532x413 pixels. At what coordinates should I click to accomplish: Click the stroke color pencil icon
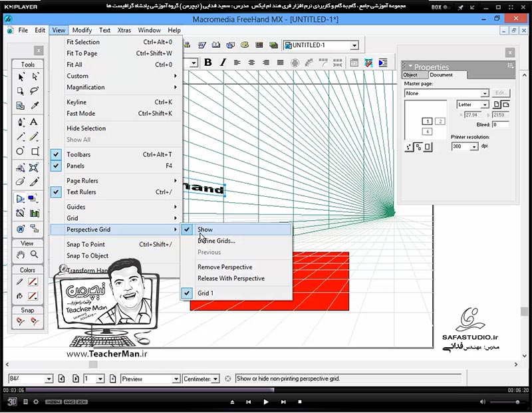[x=20, y=282]
